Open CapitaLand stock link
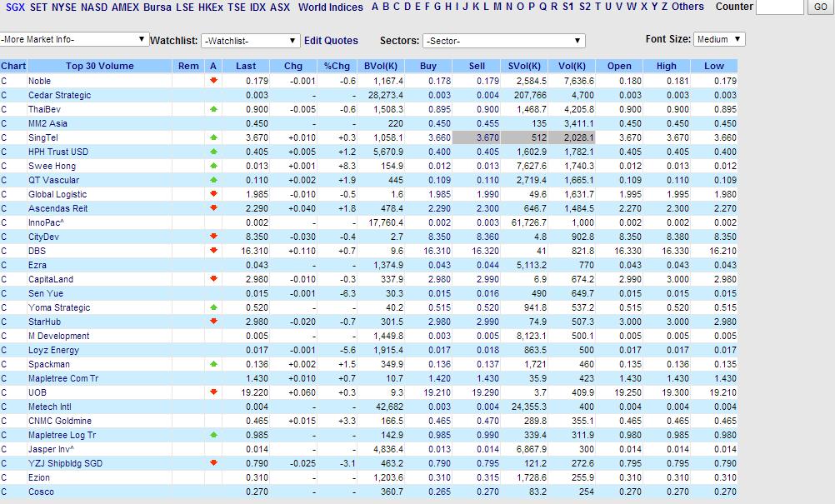The width and height of the screenshot is (835, 504). pos(51,279)
